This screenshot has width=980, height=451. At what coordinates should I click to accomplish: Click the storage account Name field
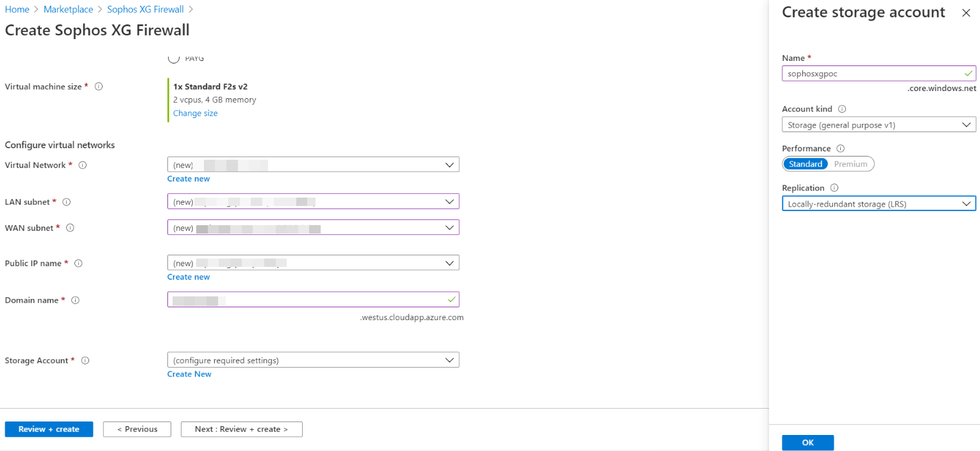point(872,74)
